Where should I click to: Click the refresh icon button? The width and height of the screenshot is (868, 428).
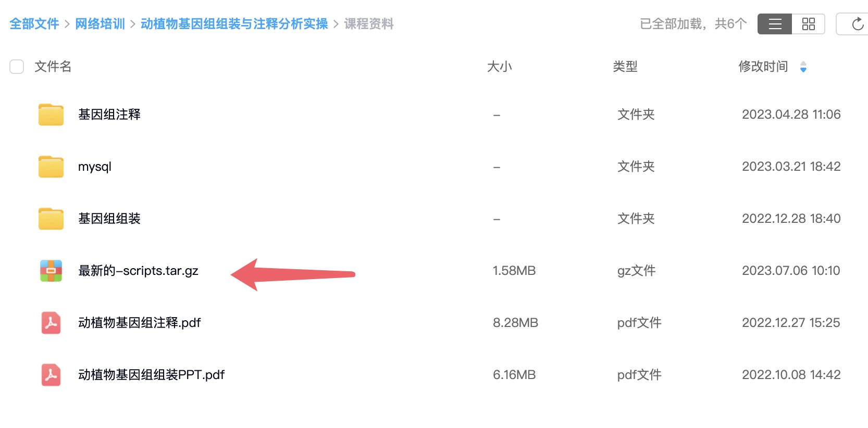point(857,24)
